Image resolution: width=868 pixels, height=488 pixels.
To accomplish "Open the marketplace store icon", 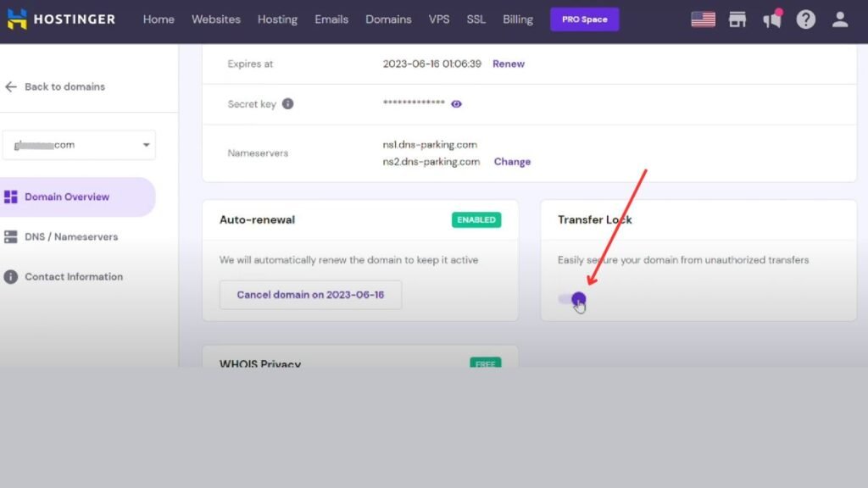I will coord(737,19).
